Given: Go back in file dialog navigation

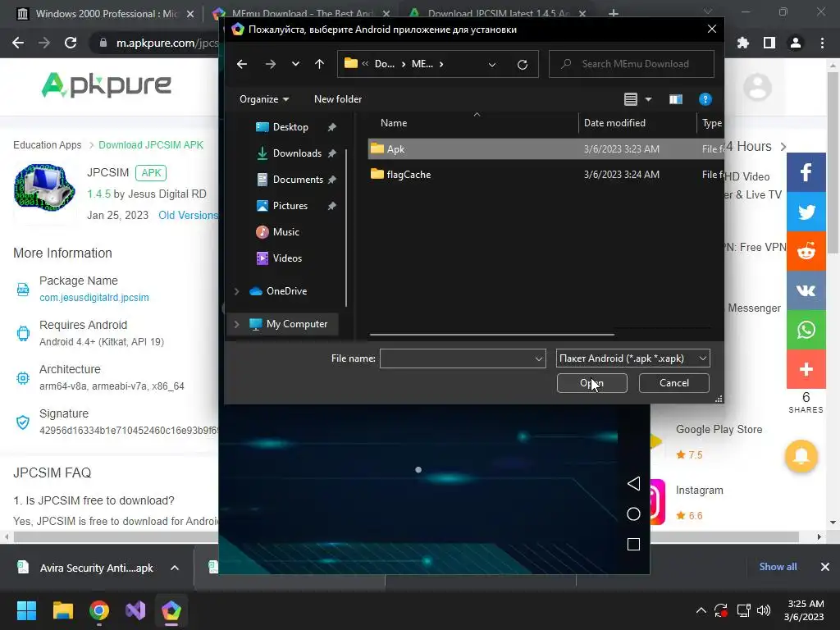Looking at the screenshot, I should tap(242, 64).
